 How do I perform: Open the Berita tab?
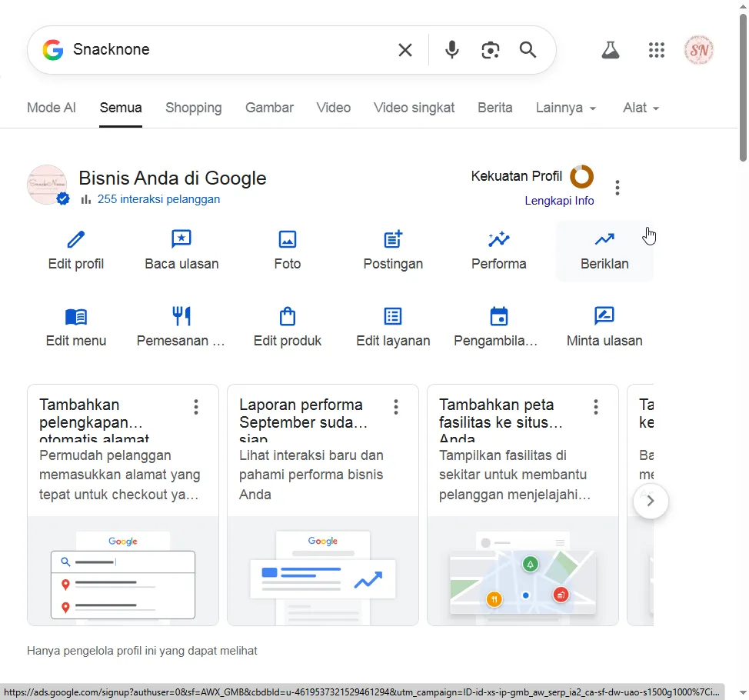click(x=495, y=108)
